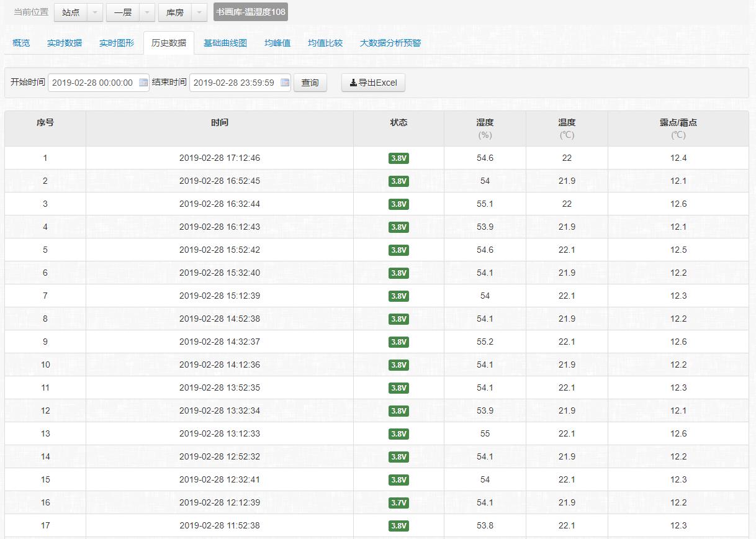Click humidity value 55.2 in row 9
This screenshot has height=539, width=756.
(x=485, y=342)
